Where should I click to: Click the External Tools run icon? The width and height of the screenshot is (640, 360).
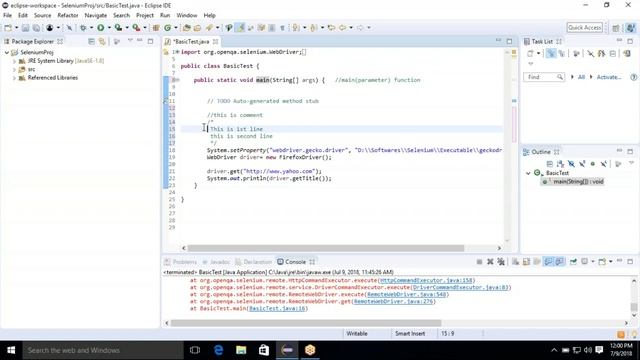tap(136, 28)
